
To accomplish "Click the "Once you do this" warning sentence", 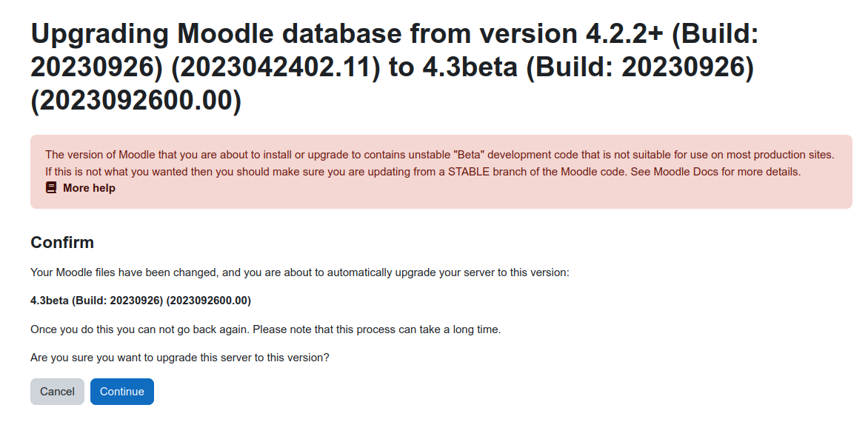I will pyautogui.click(x=266, y=329).
